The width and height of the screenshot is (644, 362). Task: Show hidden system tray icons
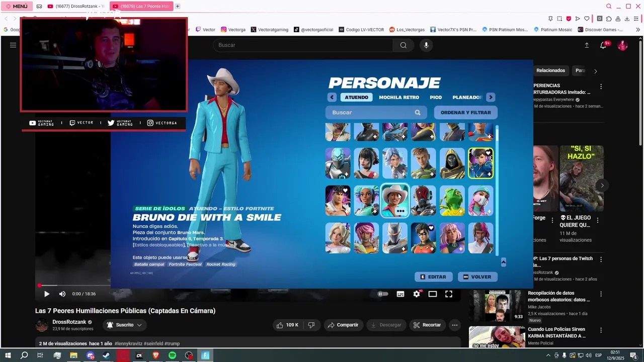point(548,355)
